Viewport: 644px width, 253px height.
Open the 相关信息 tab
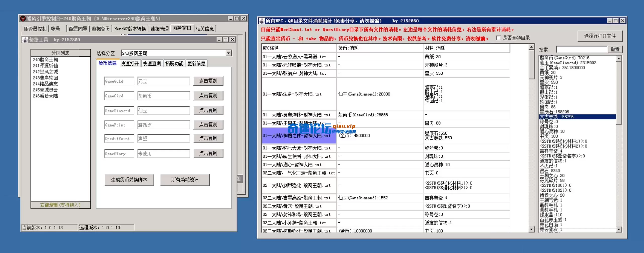pos(205,29)
